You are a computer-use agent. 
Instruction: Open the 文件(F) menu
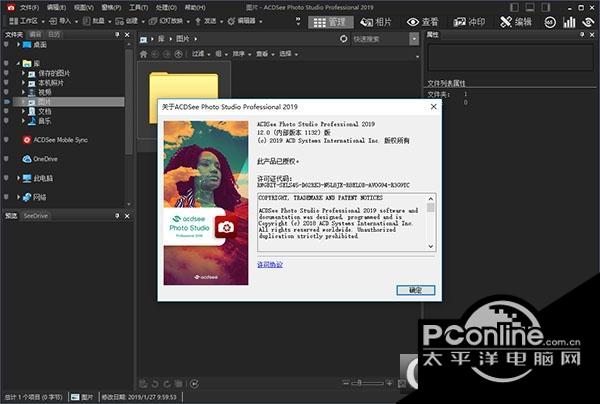29,8
